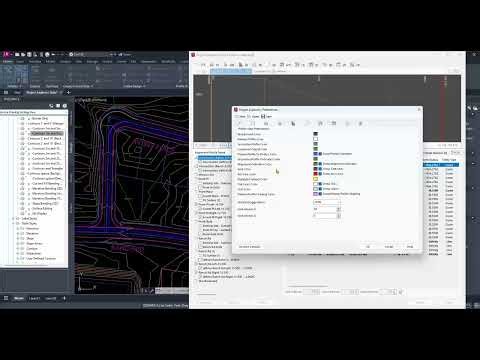Toggle checkbox beside the blue color swatch
Screen dimensions: 480x360
[x=320, y=154]
